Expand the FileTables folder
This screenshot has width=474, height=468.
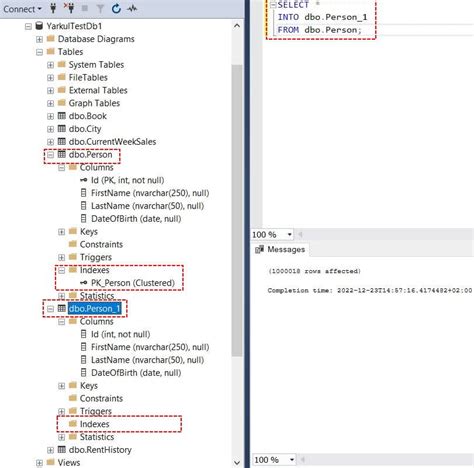[x=50, y=78]
